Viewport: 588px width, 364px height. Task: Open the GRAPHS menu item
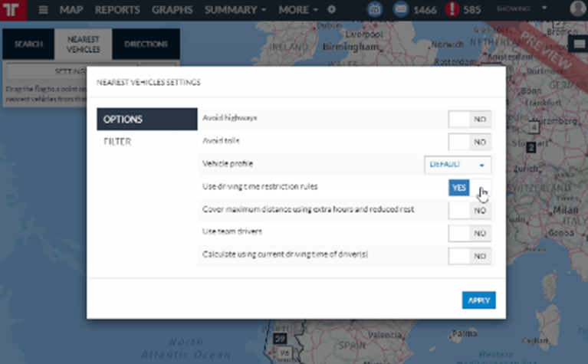[x=172, y=10]
